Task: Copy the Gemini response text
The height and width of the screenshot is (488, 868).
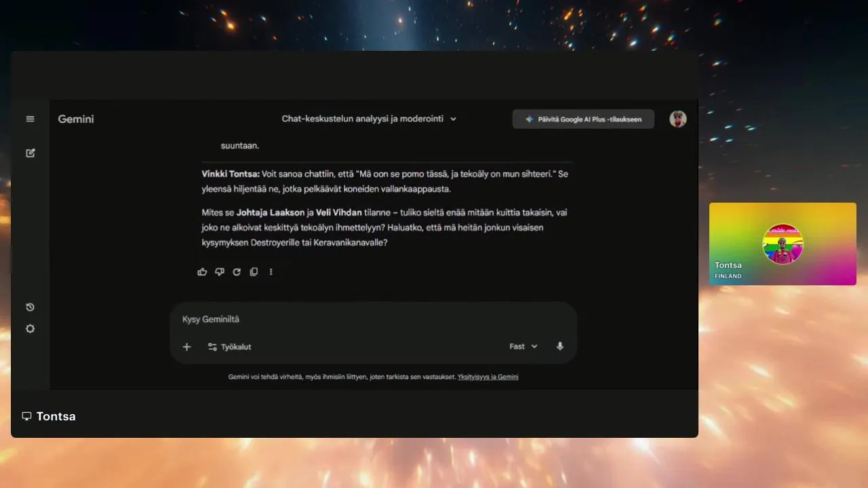Action: pos(254,272)
